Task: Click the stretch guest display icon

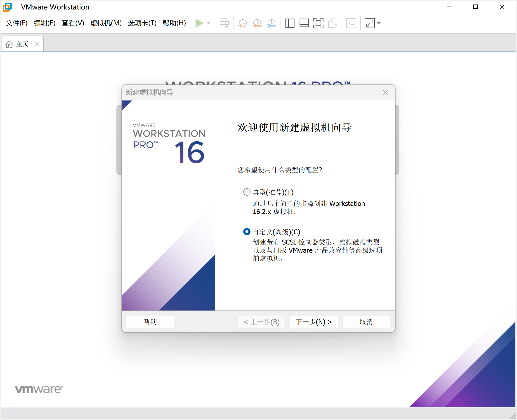Action: 370,23
